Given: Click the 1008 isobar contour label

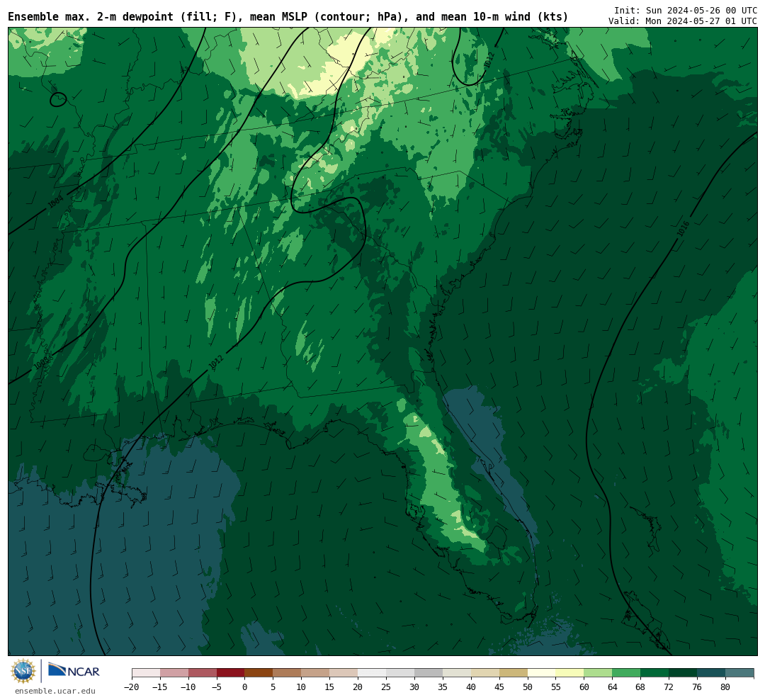Looking at the screenshot, I should 42,362.
